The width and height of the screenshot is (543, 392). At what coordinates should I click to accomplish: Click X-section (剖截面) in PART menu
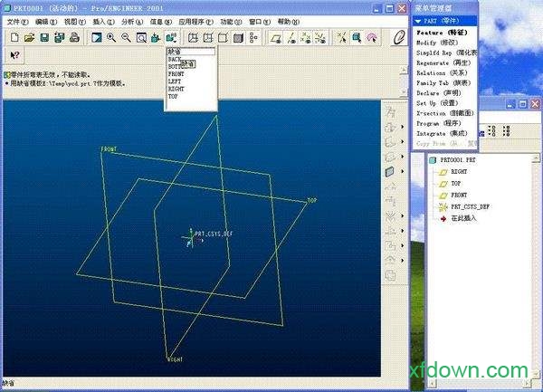coord(445,113)
